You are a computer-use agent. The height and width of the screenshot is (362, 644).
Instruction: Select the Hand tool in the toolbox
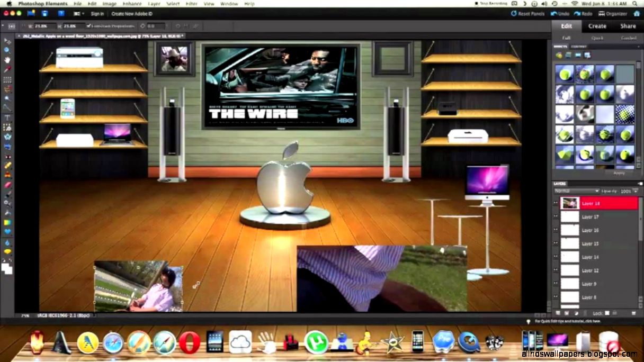point(7,60)
